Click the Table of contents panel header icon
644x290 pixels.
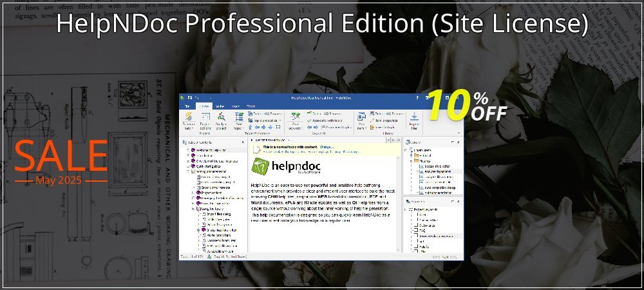[184, 142]
